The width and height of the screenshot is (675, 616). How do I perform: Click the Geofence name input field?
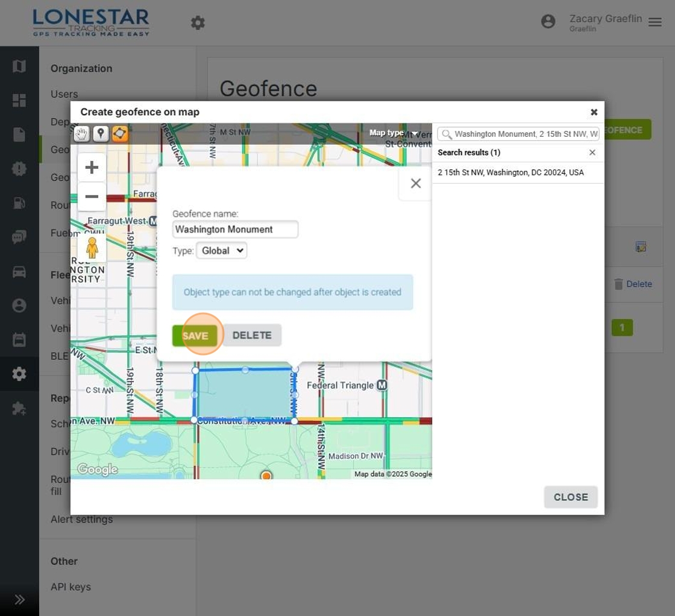[235, 230]
